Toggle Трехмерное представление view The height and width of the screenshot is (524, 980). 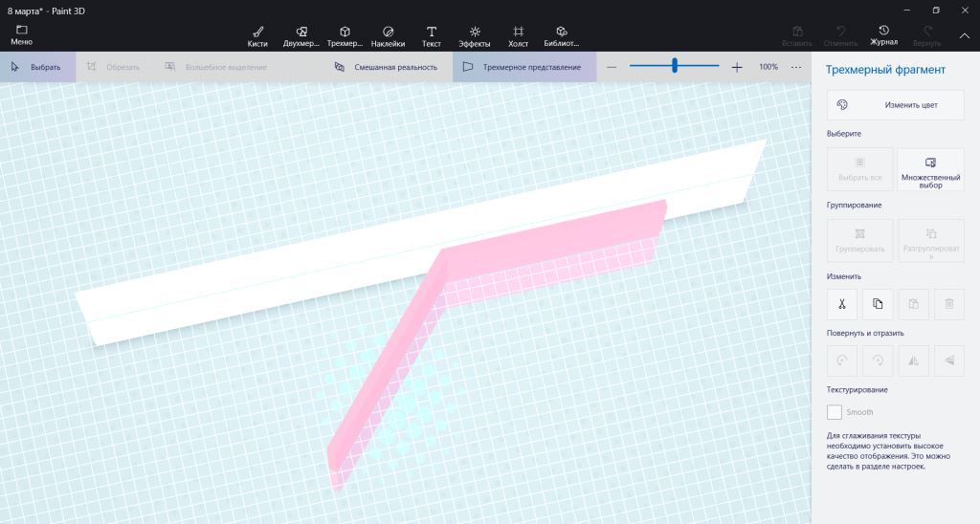pos(523,67)
